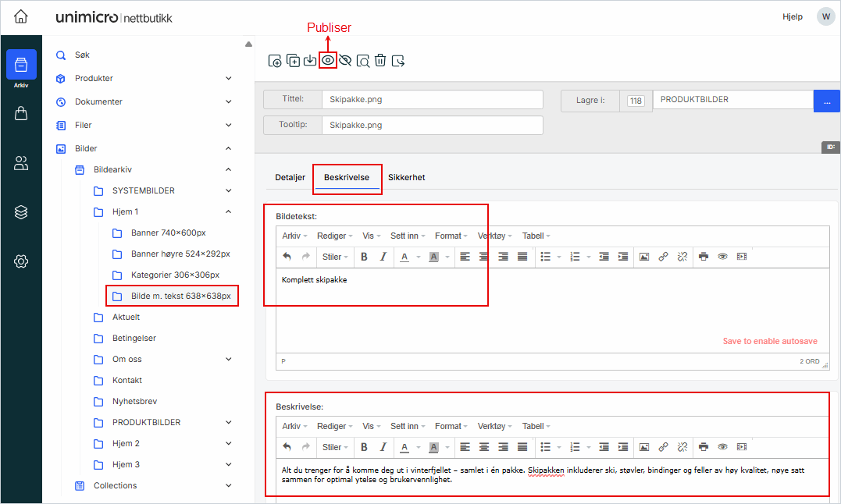This screenshot has height=504, width=841.
Task: Click the magnifier preview icon in top toolbar
Action: 363,60
